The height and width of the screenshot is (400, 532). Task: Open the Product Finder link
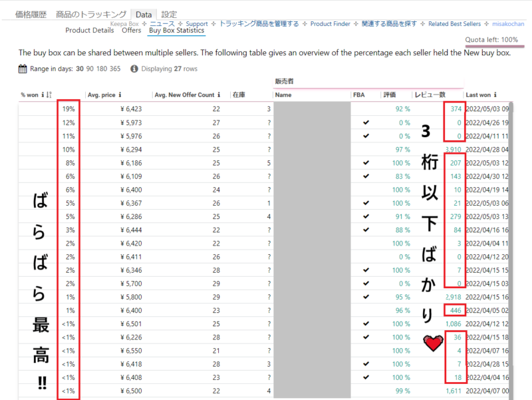(331, 24)
